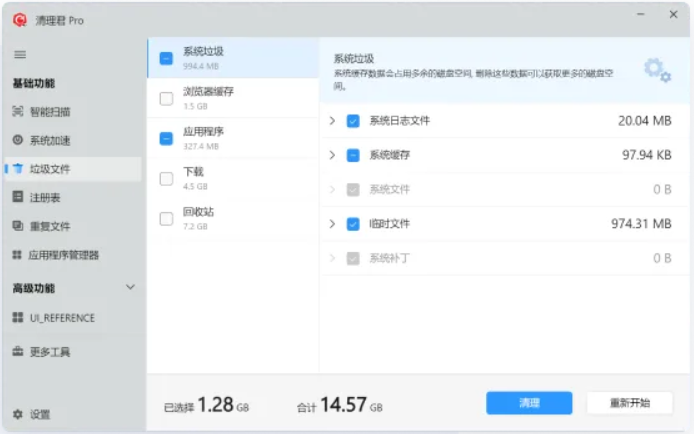
Task: Close the 清理君 Pro window
Action: [673, 15]
